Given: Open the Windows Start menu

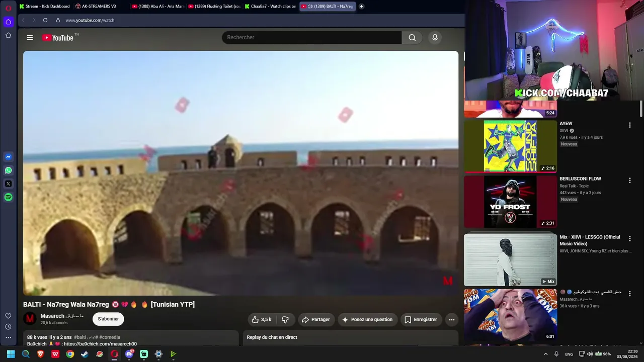Looking at the screenshot, I should (x=11, y=354).
